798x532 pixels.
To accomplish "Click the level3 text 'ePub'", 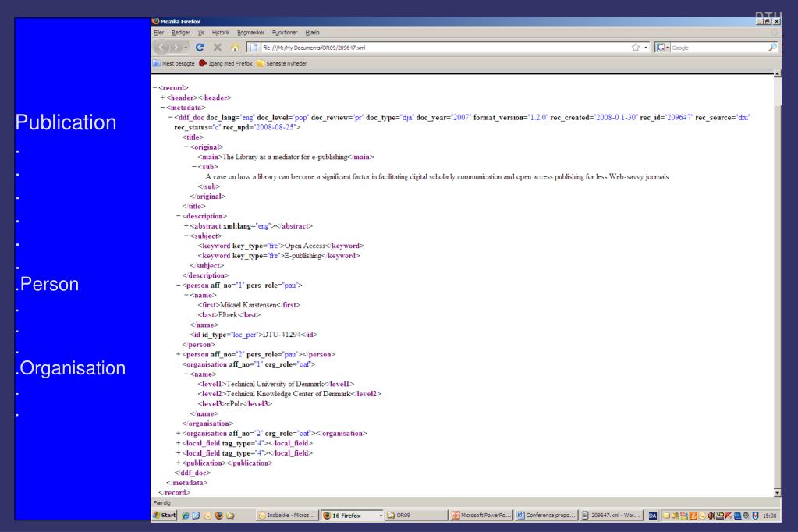I will coord(233,404).
